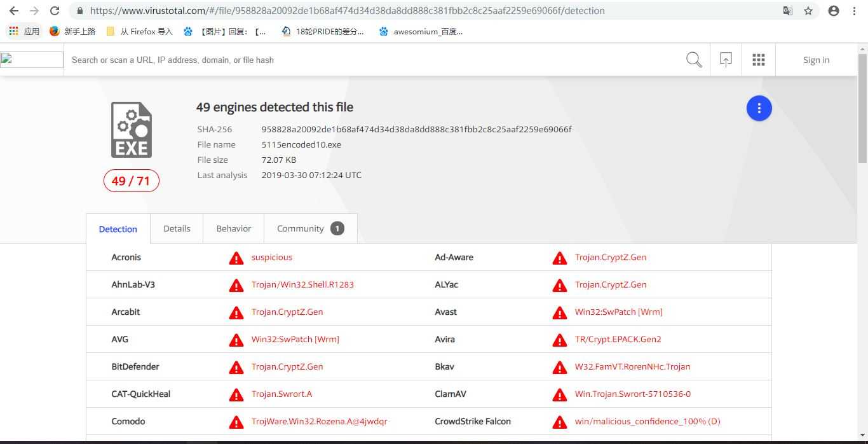Click CAT-QuickHeal result Trojan.Swrort.A
868x444 pixels.
click(282, 394)
